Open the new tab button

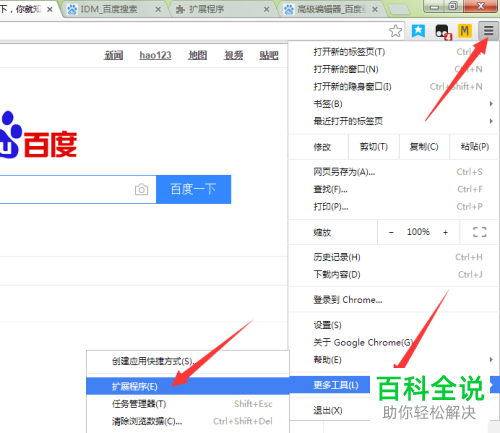click(x=398, y=9)
